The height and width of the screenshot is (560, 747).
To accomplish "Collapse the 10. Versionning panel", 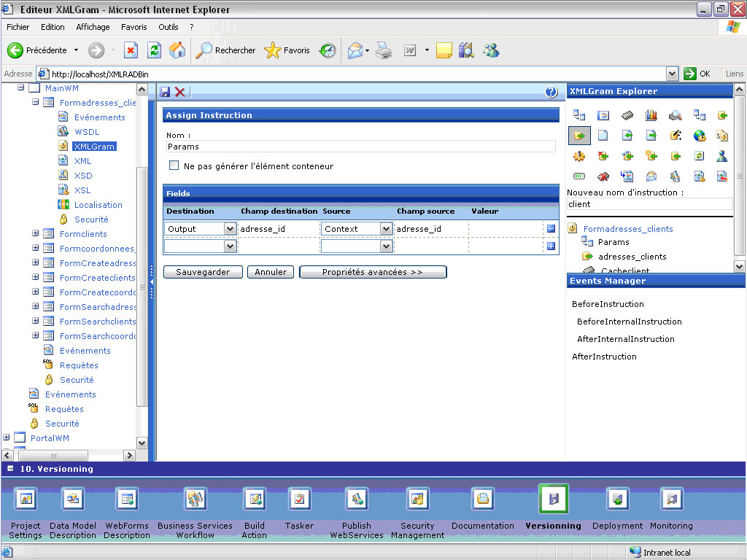I will point(10,469).
